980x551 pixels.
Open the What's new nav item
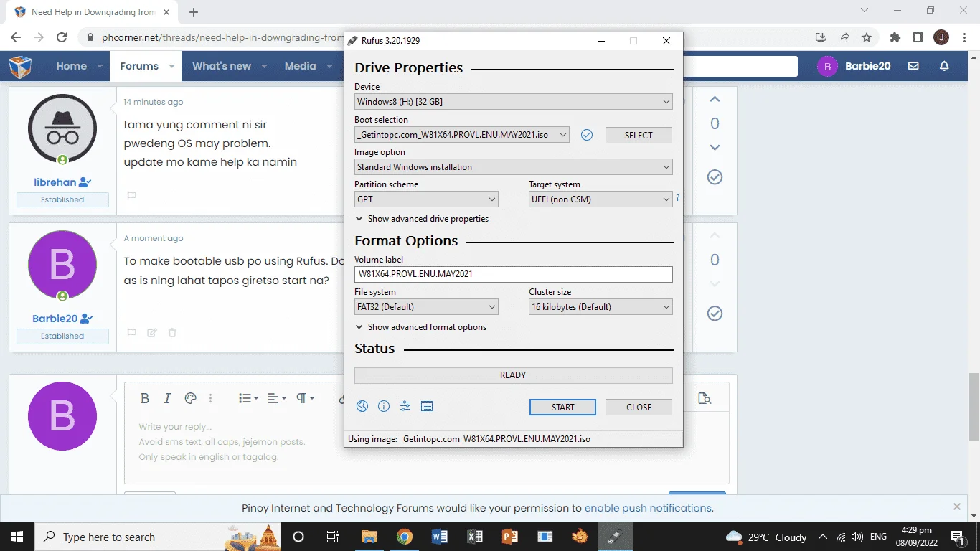(222, 66)
